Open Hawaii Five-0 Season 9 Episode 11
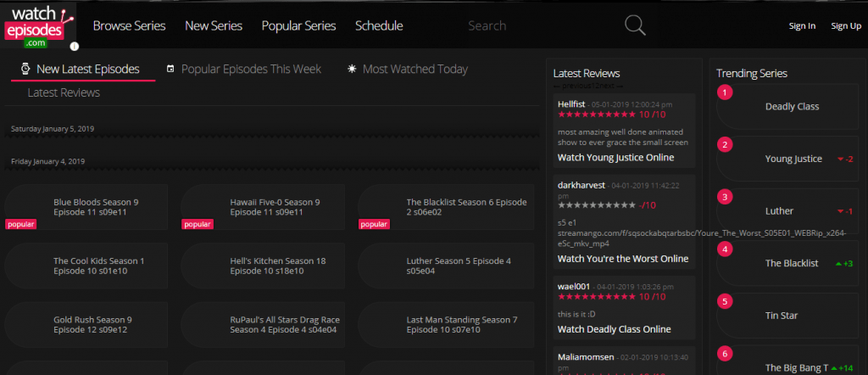The image size is (868, 375). (263, 207)
